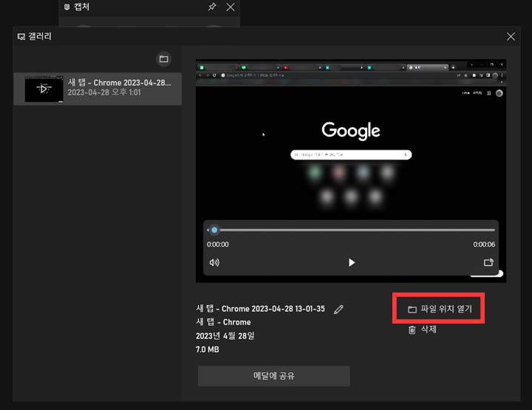
Task: Select the 새 탭 - Chrome recording entry
Action: 98,89
